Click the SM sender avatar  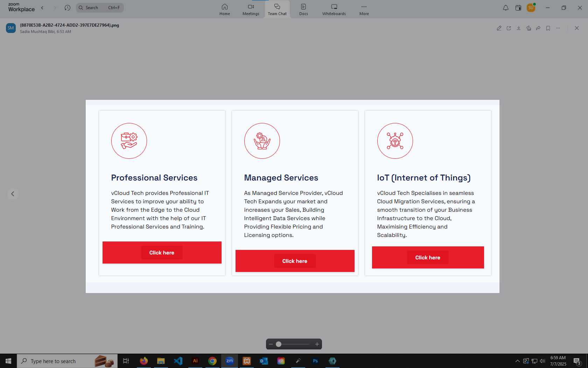coord(11,28)
